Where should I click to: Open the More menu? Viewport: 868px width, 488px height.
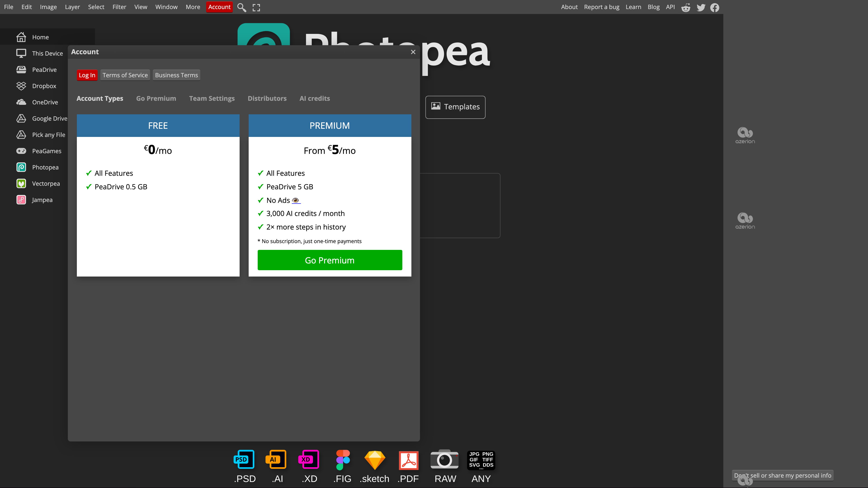[193, 7]
